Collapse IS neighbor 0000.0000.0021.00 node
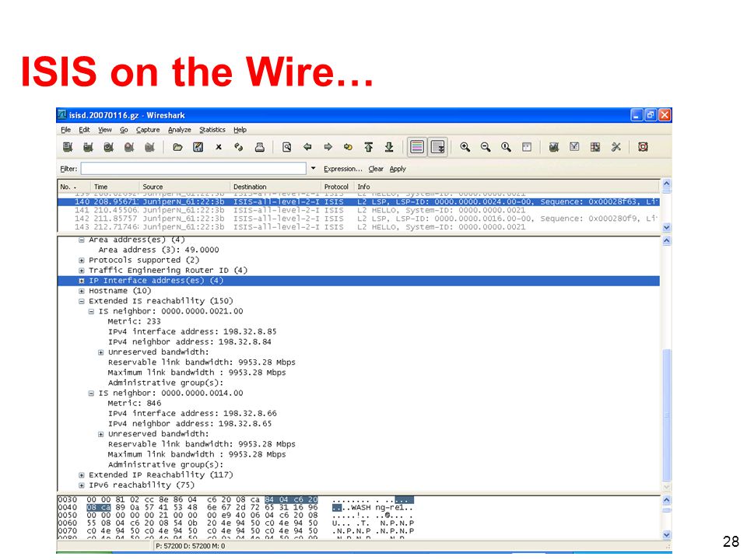The height and width of the screenshot is (560, 747). point(91,311)
